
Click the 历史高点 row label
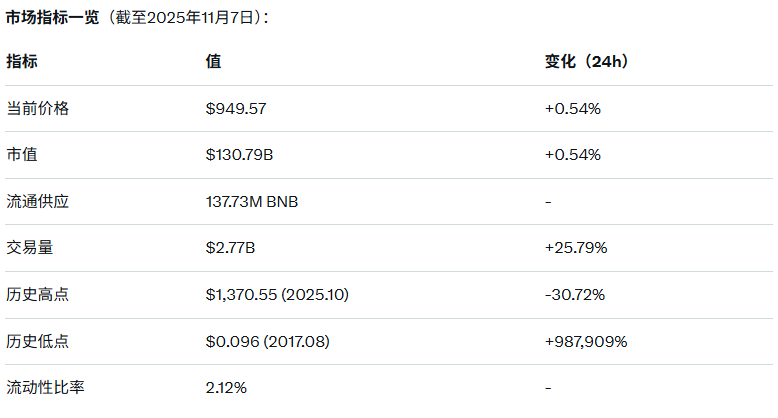(38, 295)
